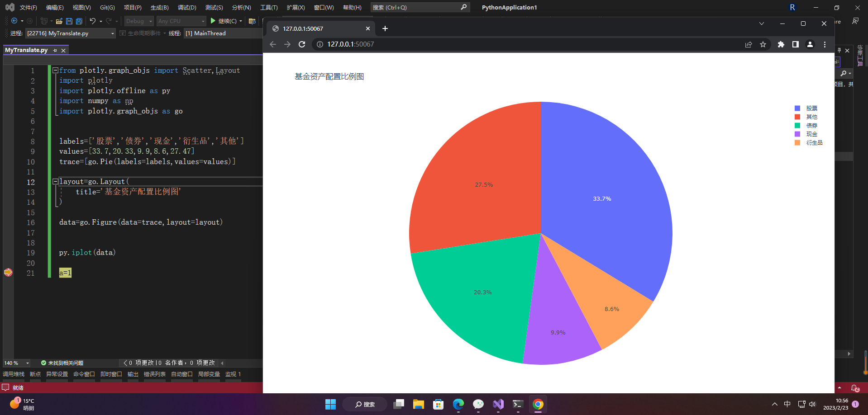Open the Chrome extensions puzzle icon
The width and height of the screenshot is (868, 415).
781,44
